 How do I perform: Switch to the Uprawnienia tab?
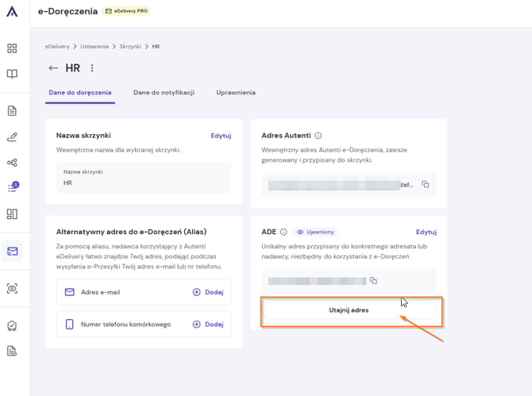click(236, 93)
